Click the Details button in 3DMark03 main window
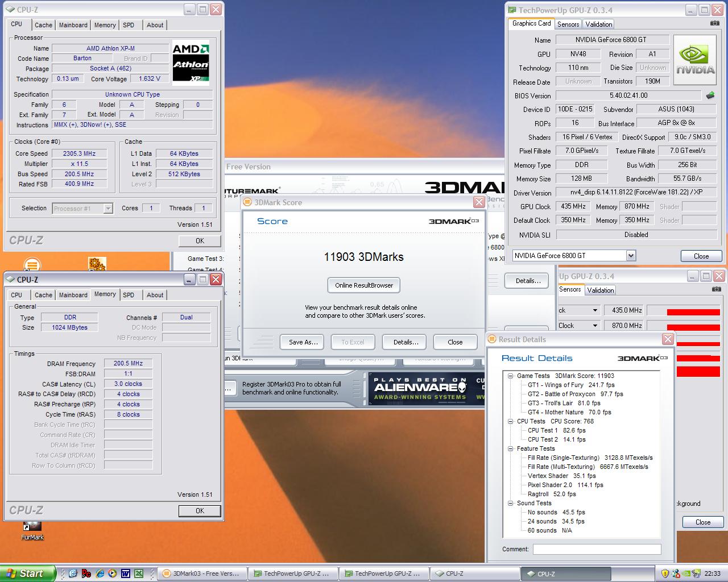 coord(528,281)
